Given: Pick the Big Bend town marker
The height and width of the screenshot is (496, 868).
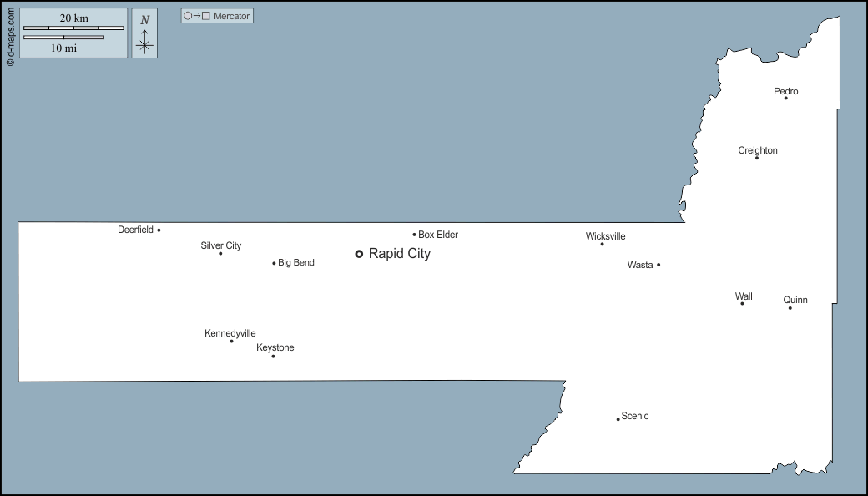Looking at the screenshot, I should pyautogui.click(x=274, y=263).
